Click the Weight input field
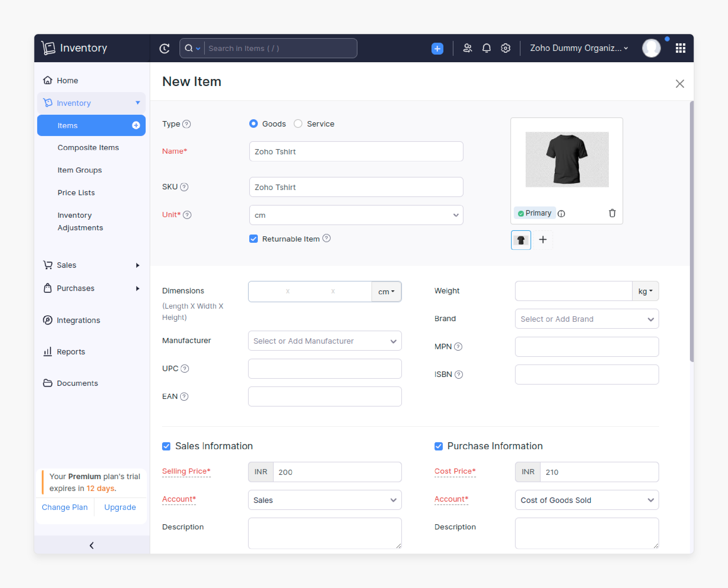 (573, 291)
